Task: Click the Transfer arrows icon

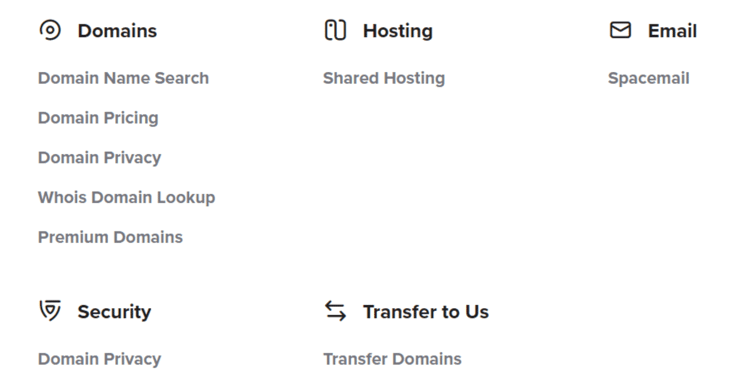Action: point(335,311)
